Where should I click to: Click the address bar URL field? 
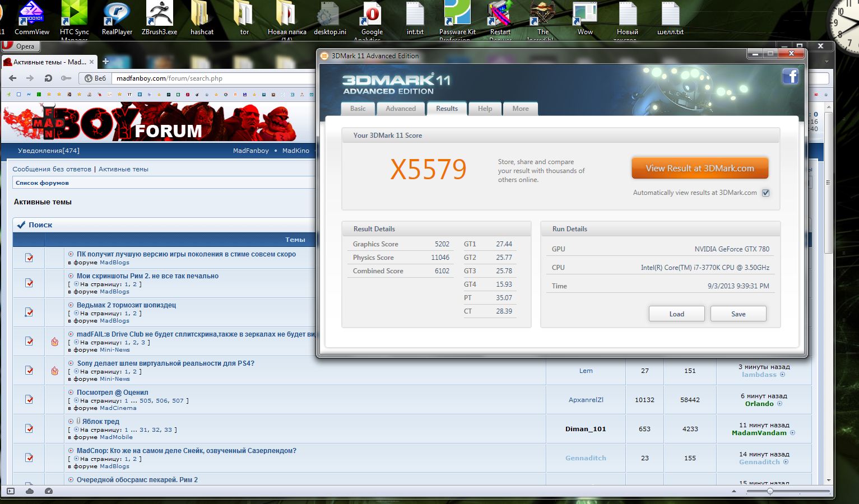click(213, 78)
